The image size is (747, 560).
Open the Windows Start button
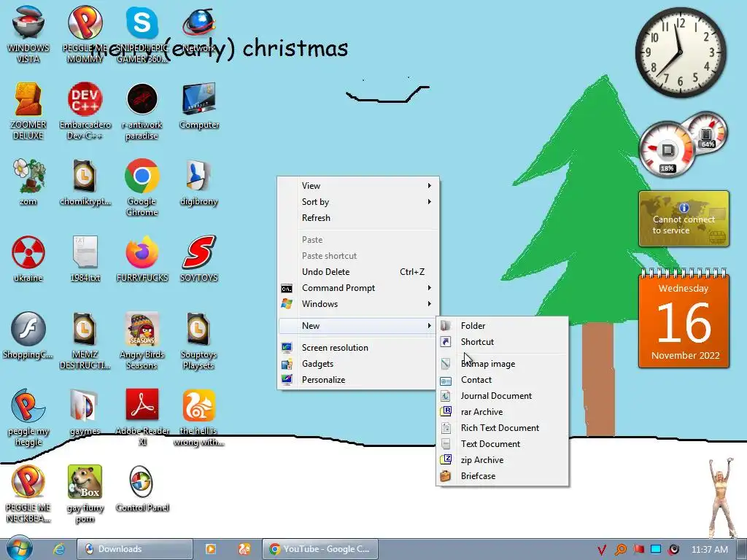coord(19,548)
